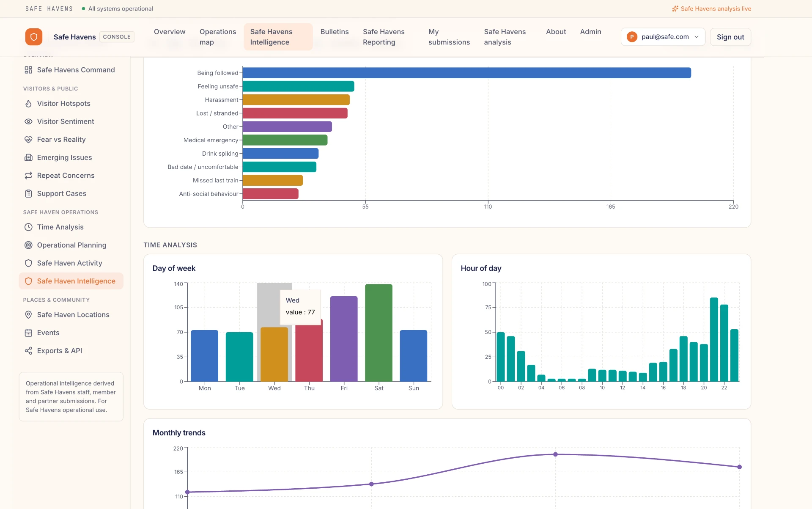Click the Visitor Hotspots flame icon

(x=28, y=104)
